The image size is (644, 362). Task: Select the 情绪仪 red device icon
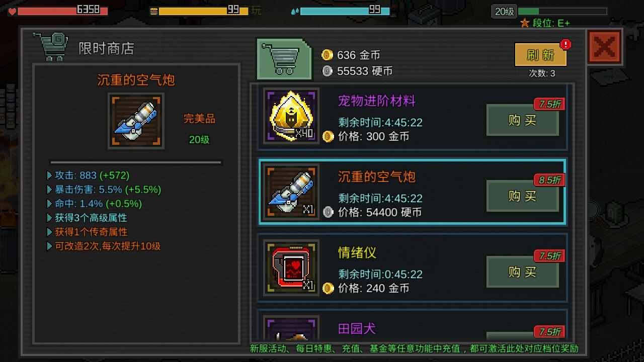[x=291, y=268]
